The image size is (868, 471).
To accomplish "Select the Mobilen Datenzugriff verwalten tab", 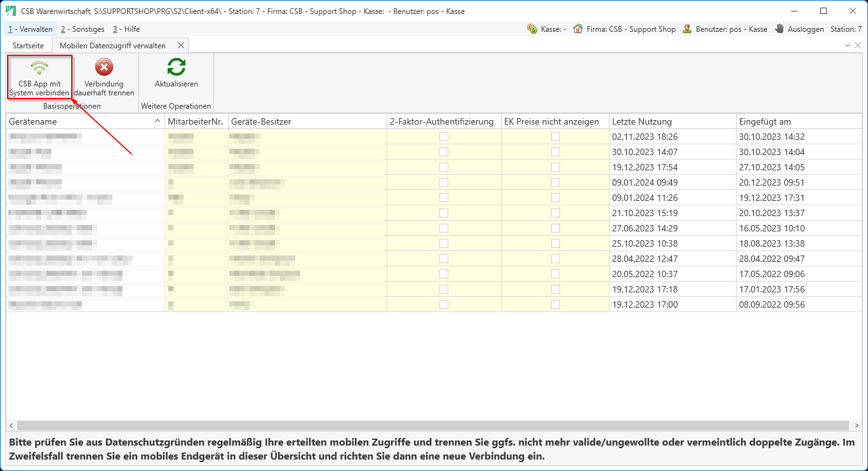I will [112, 46].
